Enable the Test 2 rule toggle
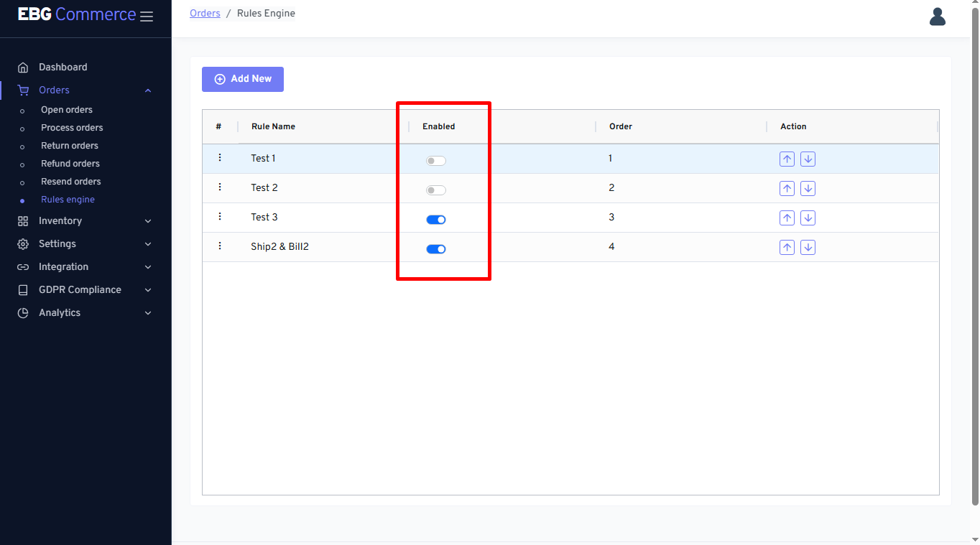Viewport: 980px width, 545px height. click(x=436, y=190)
